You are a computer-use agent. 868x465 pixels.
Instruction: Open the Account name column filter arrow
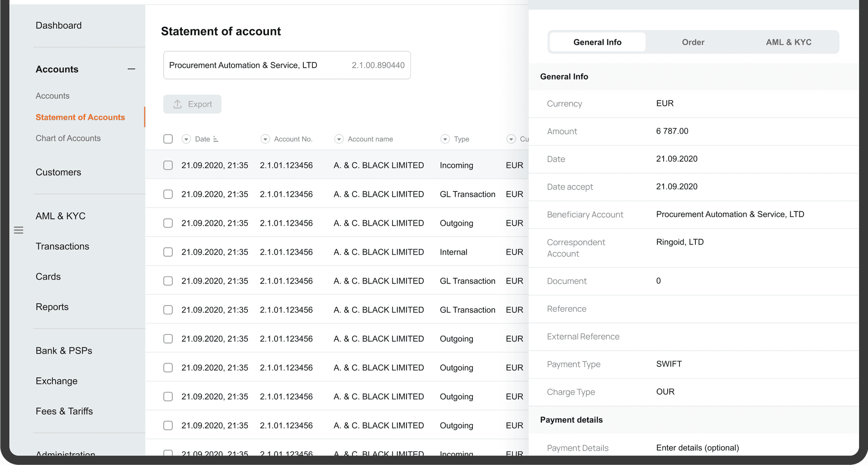tap(339, 139)
